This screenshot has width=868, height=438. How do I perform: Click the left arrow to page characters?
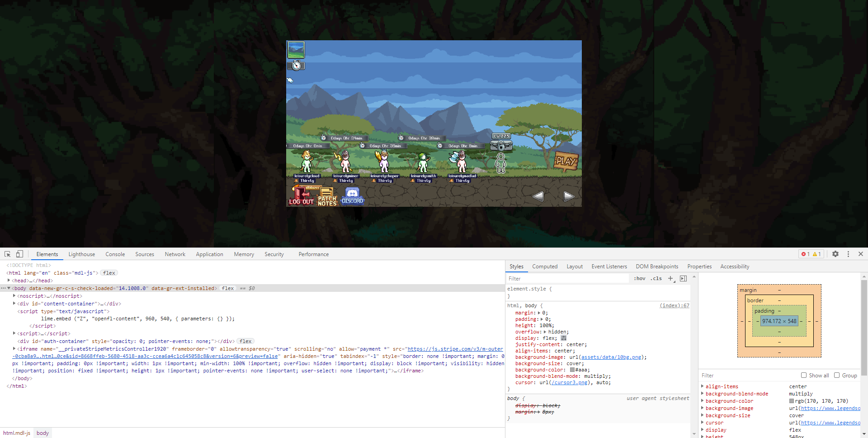coord(538,196)
